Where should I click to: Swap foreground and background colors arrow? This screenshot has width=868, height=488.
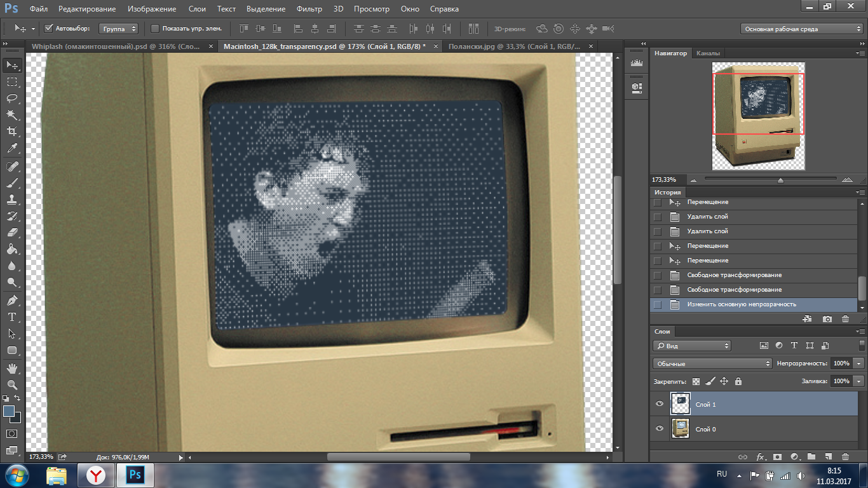(x=18, y=398)
